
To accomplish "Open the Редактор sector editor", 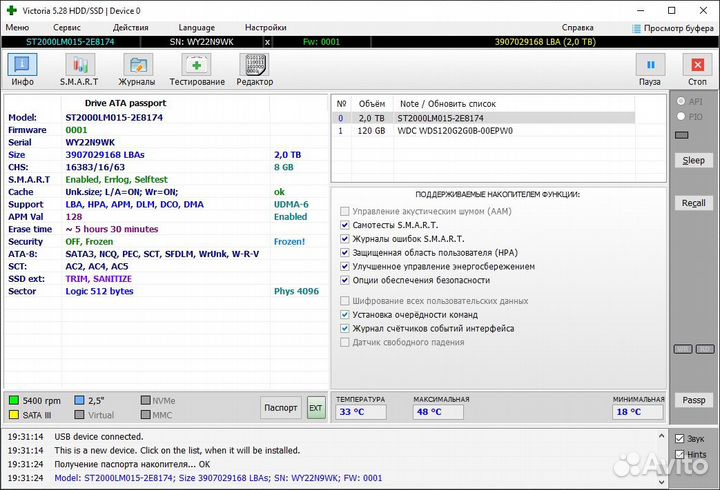I will click(x=254, y=69).
